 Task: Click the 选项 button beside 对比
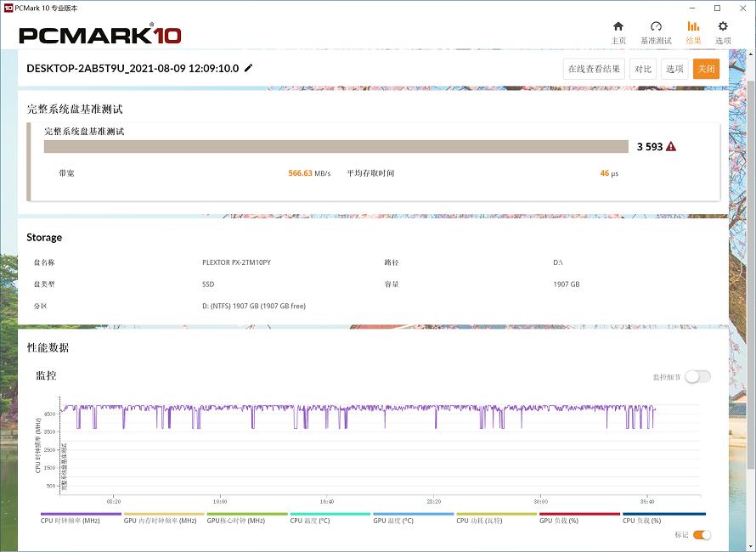tap(674, 69)
